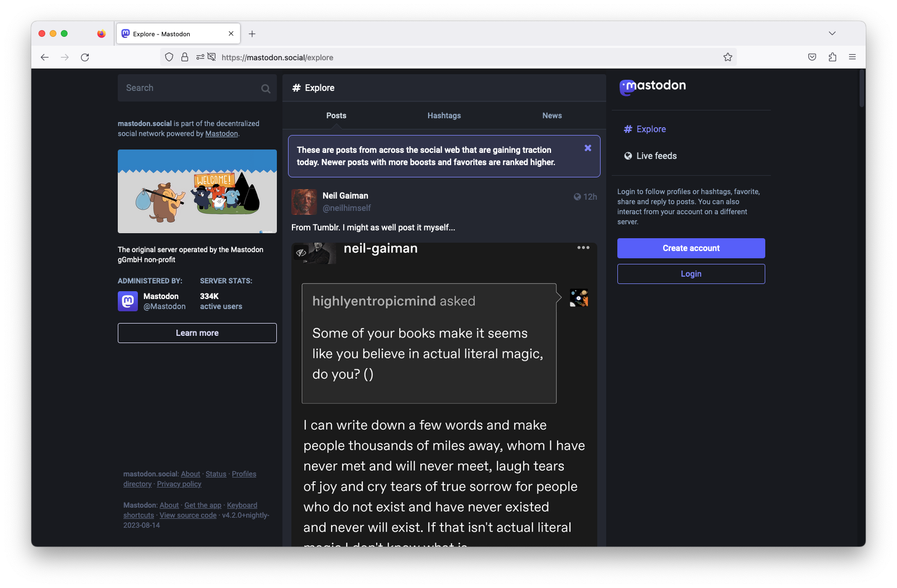Click the Get the app footer link
The image size is (897, 588).
click(x=203, y=505)
